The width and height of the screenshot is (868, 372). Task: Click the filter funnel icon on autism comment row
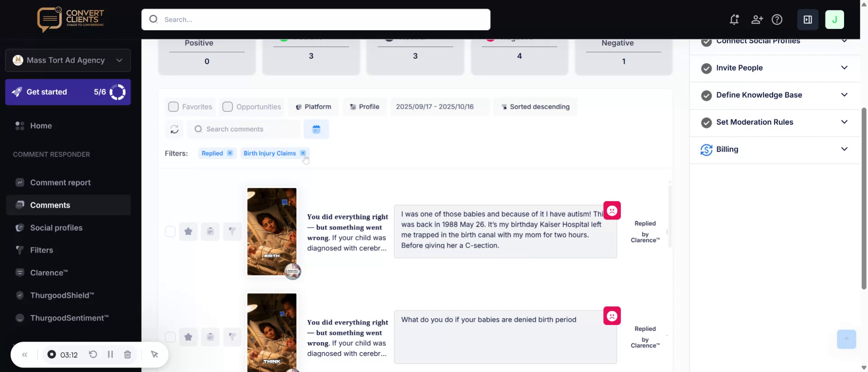point(232,232)
